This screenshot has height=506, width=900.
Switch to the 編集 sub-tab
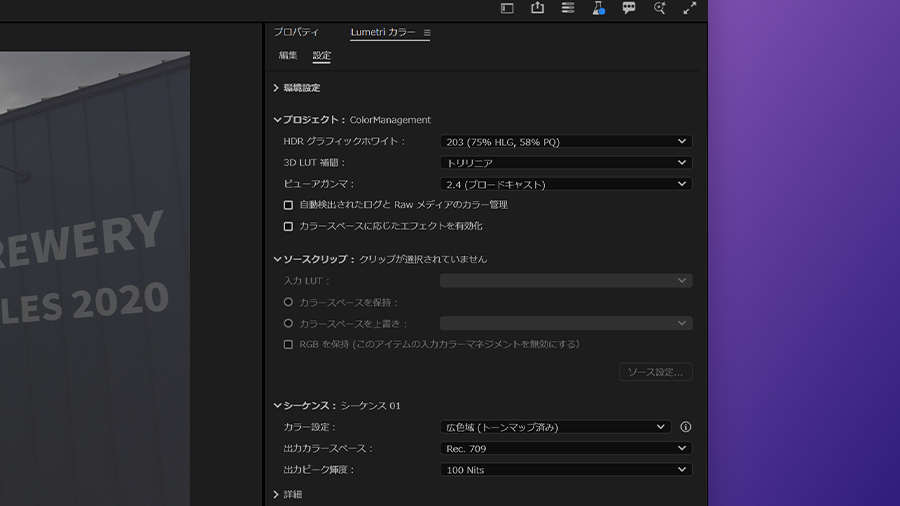(x=288, y=56)
